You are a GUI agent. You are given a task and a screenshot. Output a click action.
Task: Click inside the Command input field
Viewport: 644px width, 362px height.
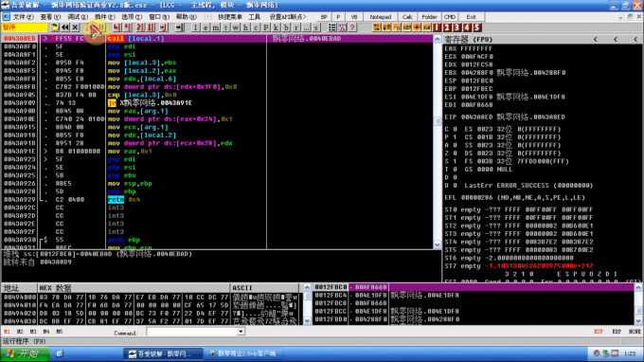click(x=192, y=332)
